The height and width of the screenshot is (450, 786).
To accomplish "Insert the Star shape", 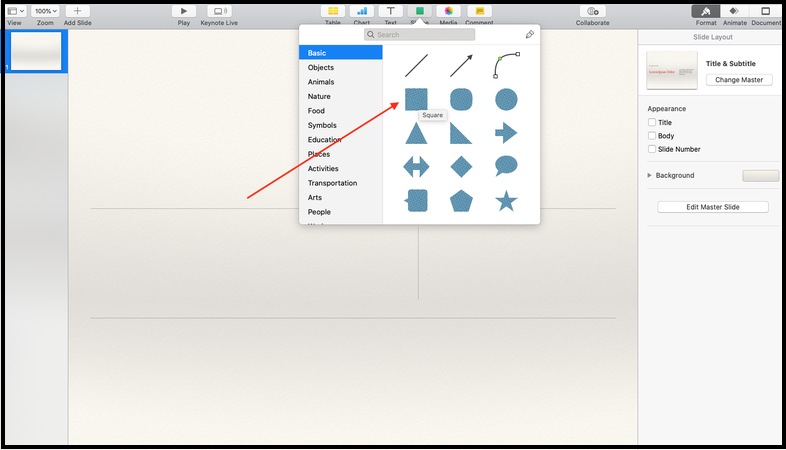I will [506, 201].
